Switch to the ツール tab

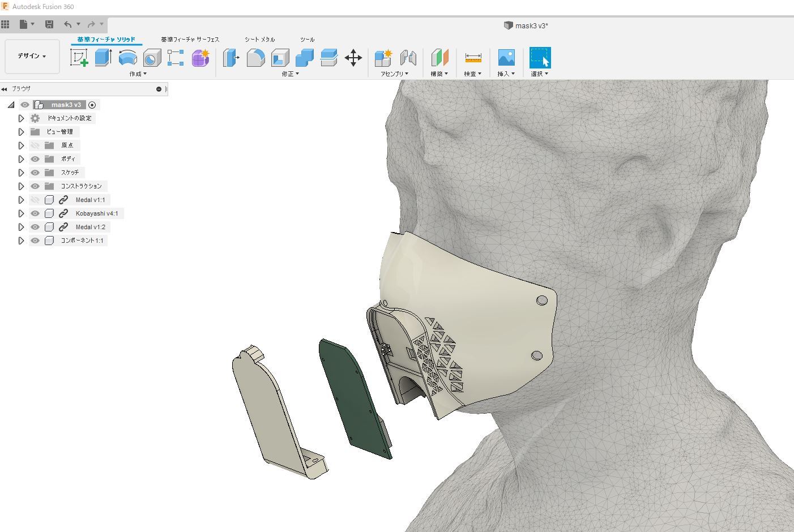(x=307, y=40)
